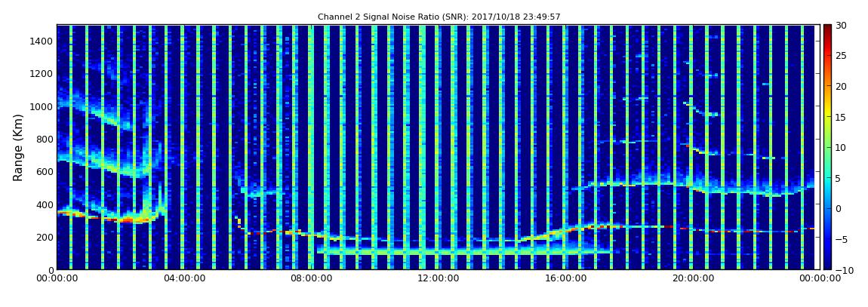
Task: Click the x-axis time label '04:00:00'
Action: pyautogui.click(x=183, y=278)
